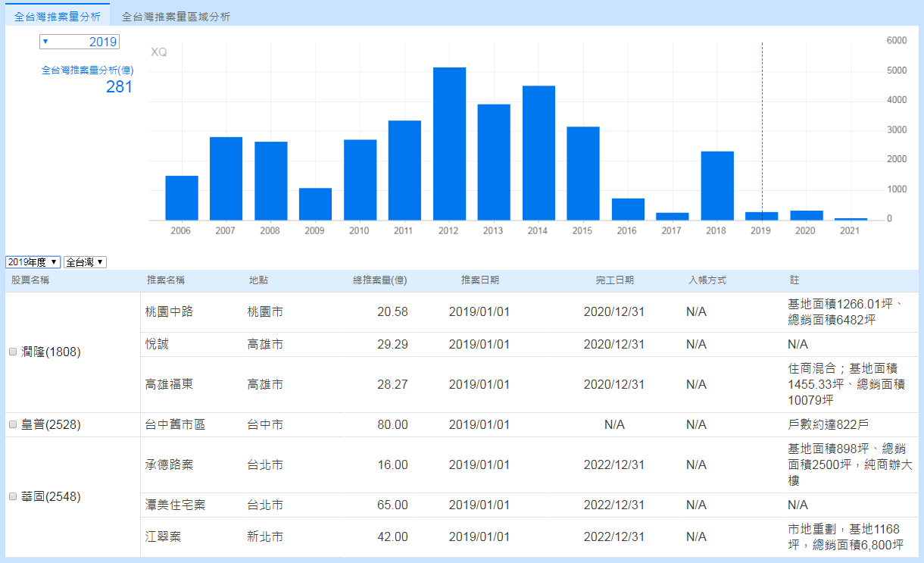Image resolution: width=924 pixels, height=563 pixels.
Task: Open the 江翠案 project entry
Action: 163,536
